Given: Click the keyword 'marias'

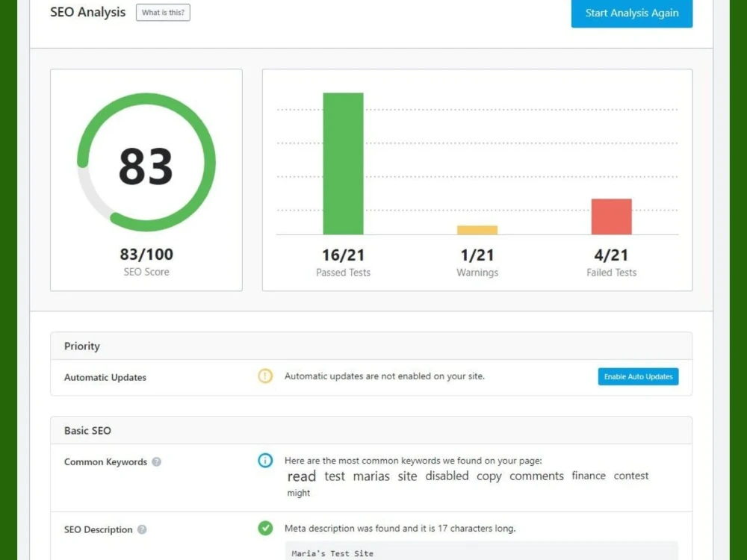Looking at the screenshot, I should pyautogui.click(x=371, y=476).
